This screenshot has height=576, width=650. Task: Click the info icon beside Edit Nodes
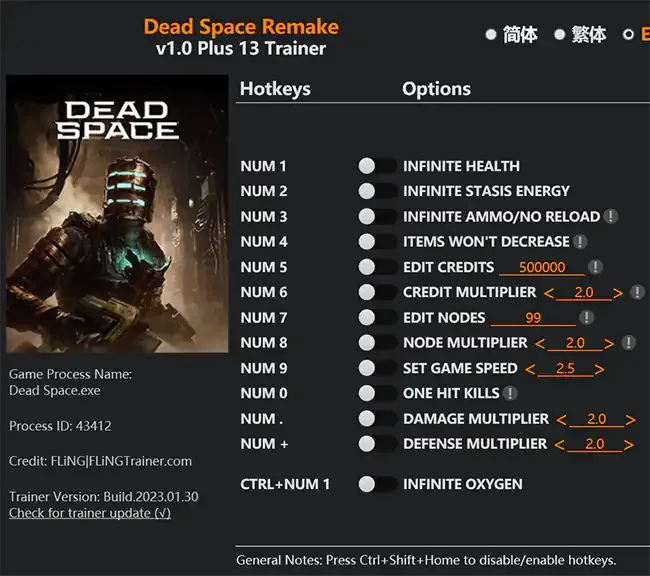(587, 317)
